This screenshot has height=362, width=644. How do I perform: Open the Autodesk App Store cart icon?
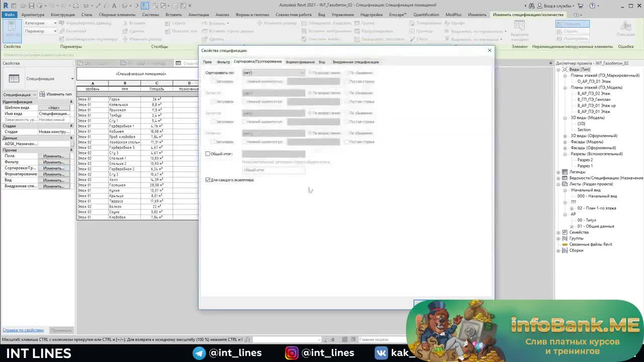[x=581, y=6]
